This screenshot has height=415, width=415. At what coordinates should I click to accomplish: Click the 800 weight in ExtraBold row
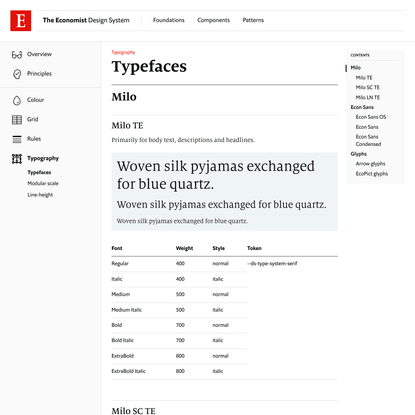pos(180,356)
